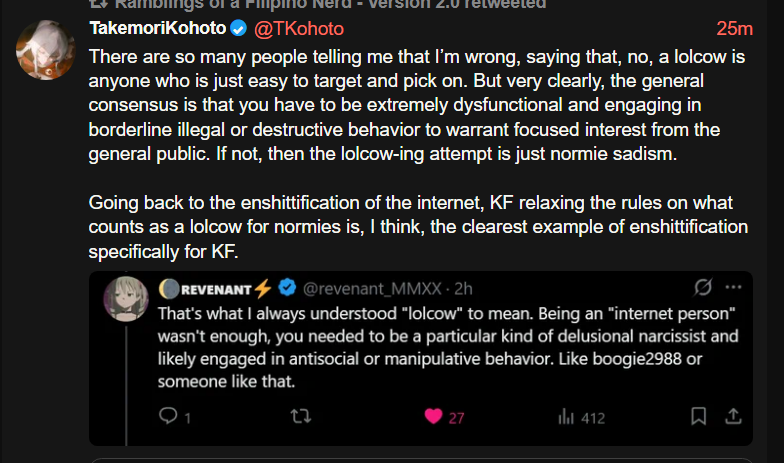Open the @revenant_MMXX handle
The height and width of the screenshot is (463, 784).
(372, 288)
